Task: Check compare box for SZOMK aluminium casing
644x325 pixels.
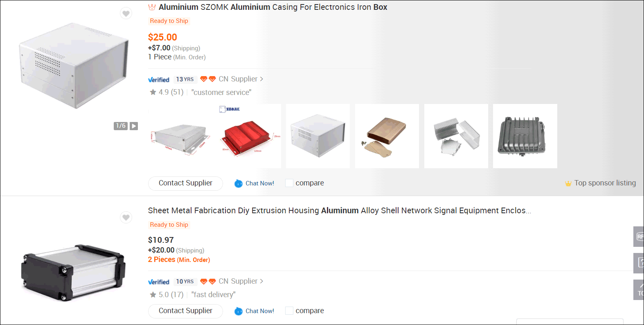Action: pos(289,183)
